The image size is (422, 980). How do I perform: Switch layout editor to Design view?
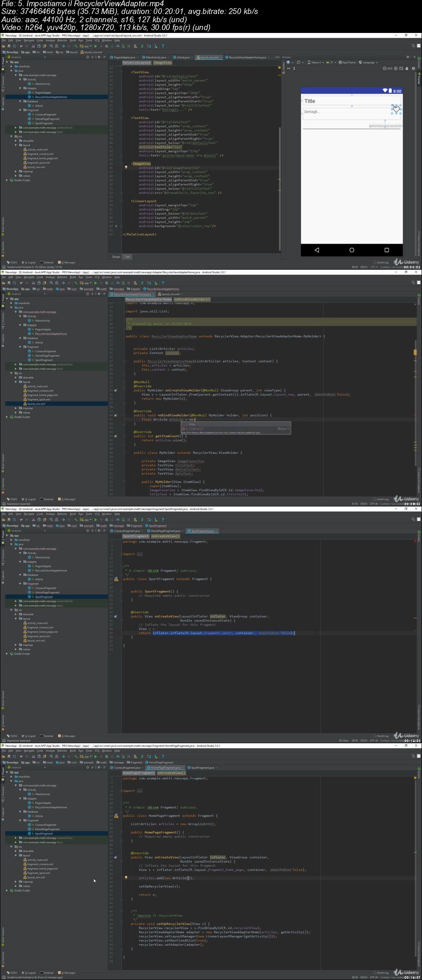(116, 257)
